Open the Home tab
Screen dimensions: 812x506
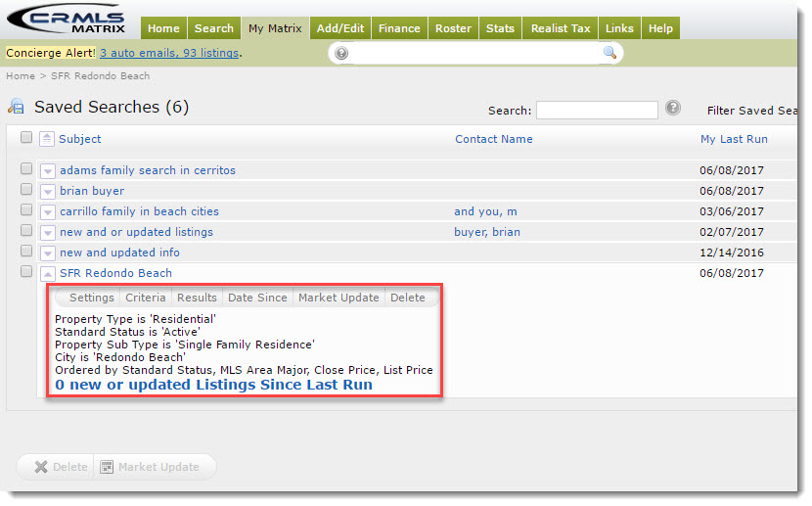[163, 28]
